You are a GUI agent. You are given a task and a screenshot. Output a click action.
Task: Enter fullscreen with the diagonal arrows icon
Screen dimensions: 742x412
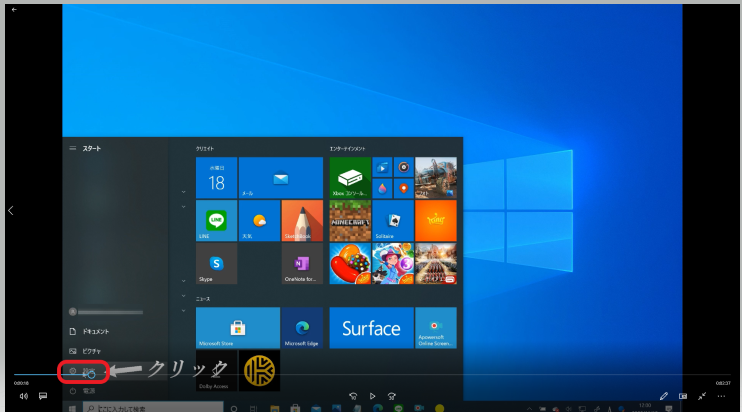[702, 396]
